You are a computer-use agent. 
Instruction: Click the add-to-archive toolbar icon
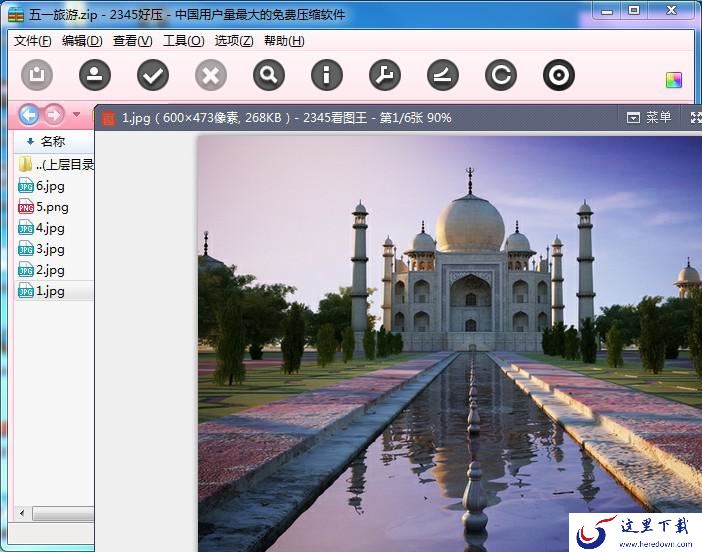pos(37,75)
